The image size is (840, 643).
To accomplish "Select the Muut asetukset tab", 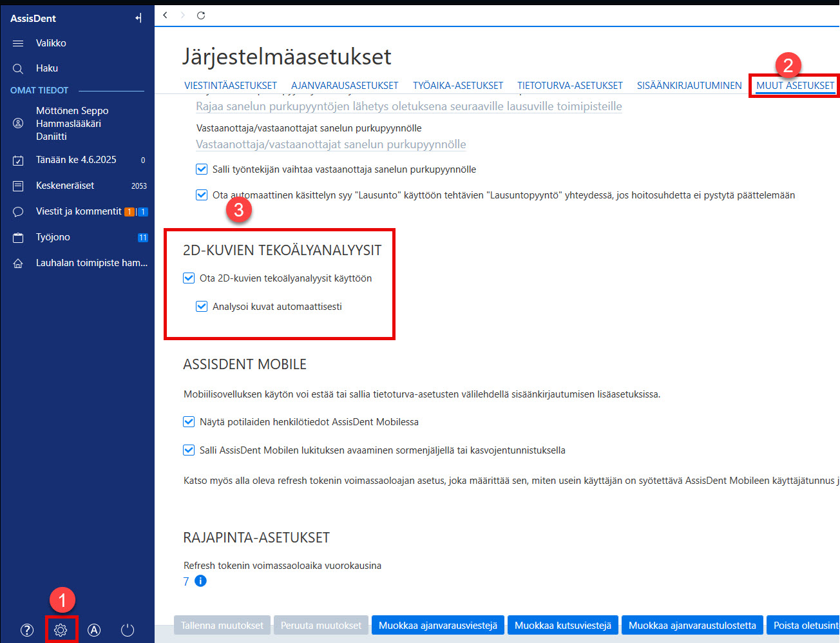I will pyautogui.click(x=795, y=85).
